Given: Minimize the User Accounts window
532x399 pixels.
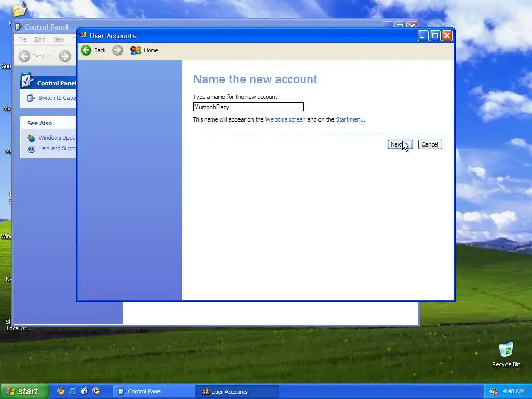Looking at the screenshot, I should (x=423, y=36).
